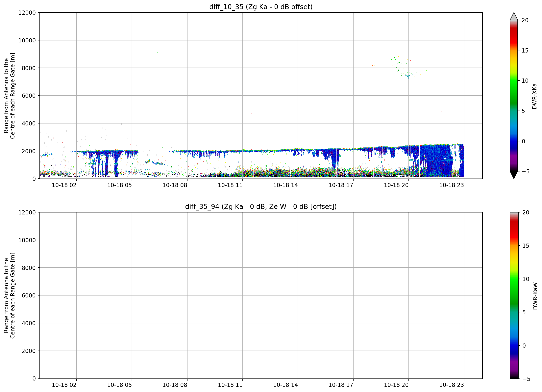The height and width of the screenshot is (392, 542).
Task: Click bottom plot y tick 12000
Action: (x=27, y=212)
